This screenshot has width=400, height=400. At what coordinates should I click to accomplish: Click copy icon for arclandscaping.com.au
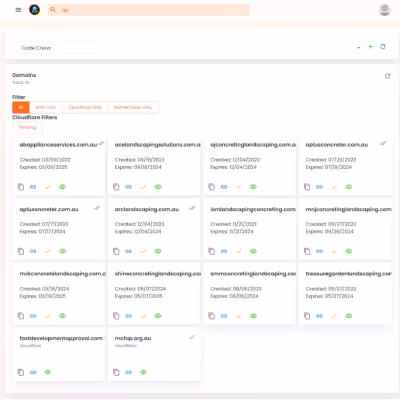[116, 251]
